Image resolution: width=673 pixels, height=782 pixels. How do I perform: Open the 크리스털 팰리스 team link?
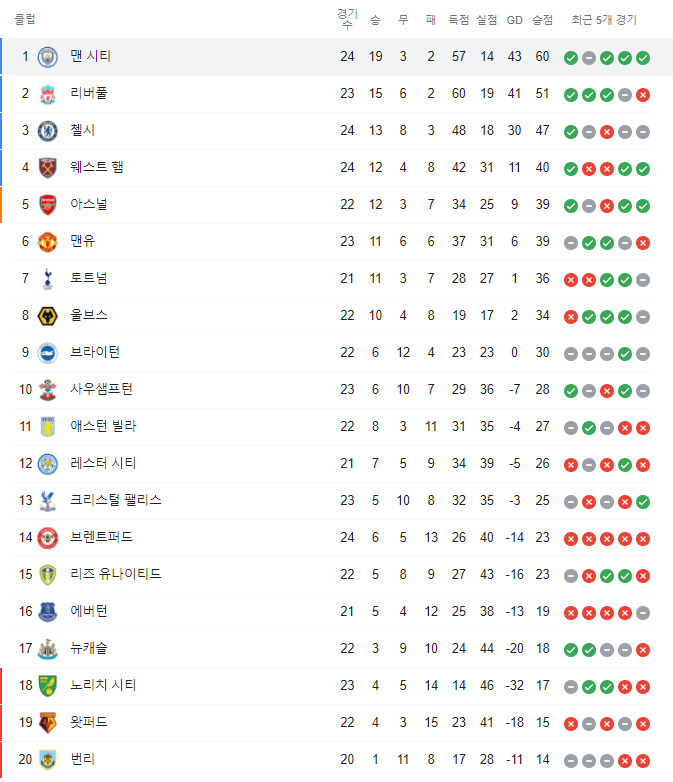(116, 500)
